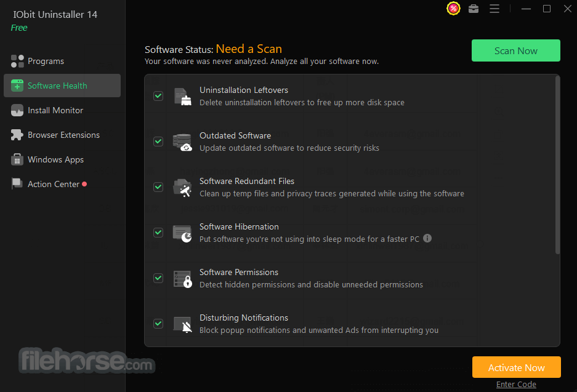
Task: Click the Install Monitor icon
Action: 17,110
